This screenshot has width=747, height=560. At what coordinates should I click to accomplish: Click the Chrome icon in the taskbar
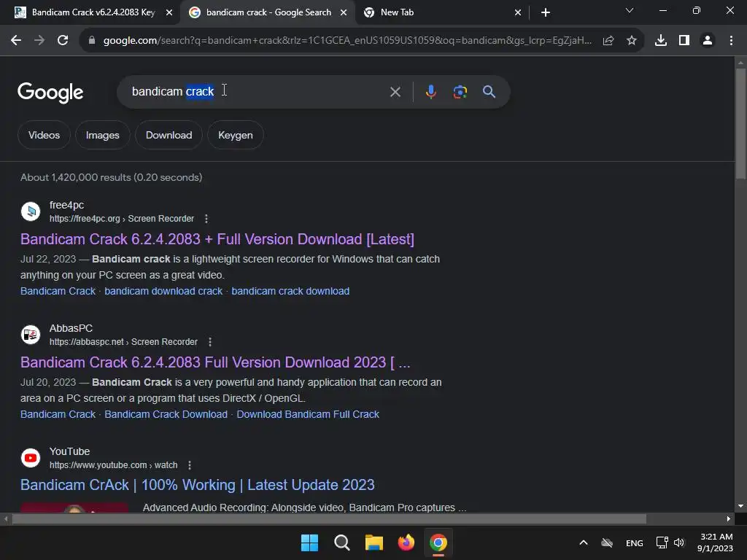click(438, 542)
